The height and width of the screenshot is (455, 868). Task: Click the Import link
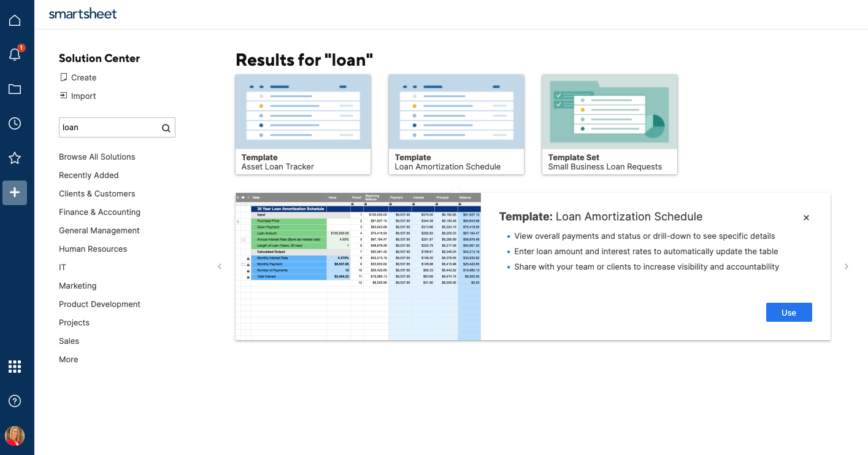pyautogui.click(x=78, y=96)
